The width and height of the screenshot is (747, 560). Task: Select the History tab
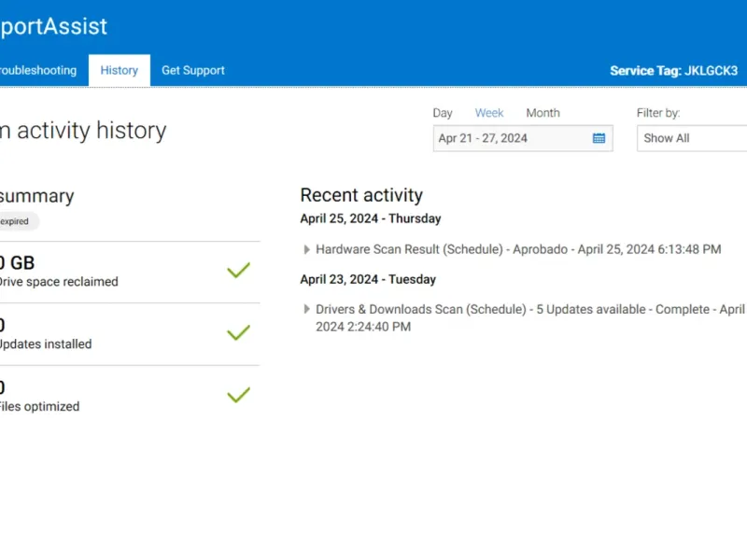(x=120, y=71)
